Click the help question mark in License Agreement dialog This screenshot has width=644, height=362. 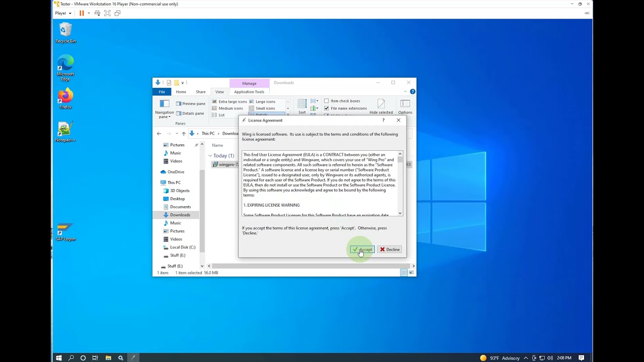pos(383,120)
